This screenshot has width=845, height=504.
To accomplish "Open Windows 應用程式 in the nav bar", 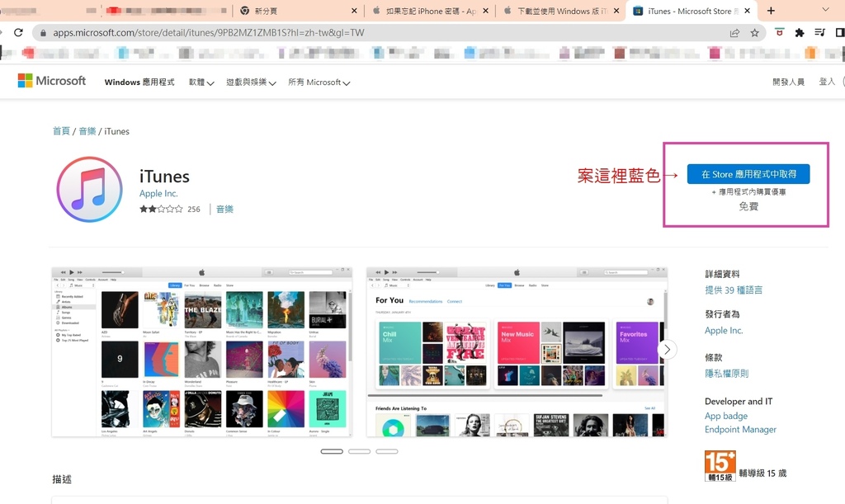I will click(x=139, y=82).
